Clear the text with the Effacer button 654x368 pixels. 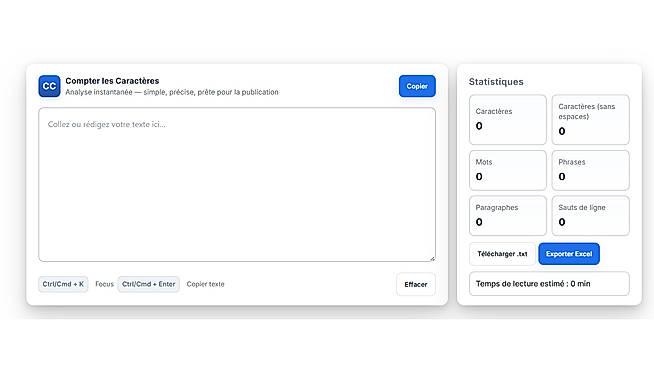pos(416,284)
